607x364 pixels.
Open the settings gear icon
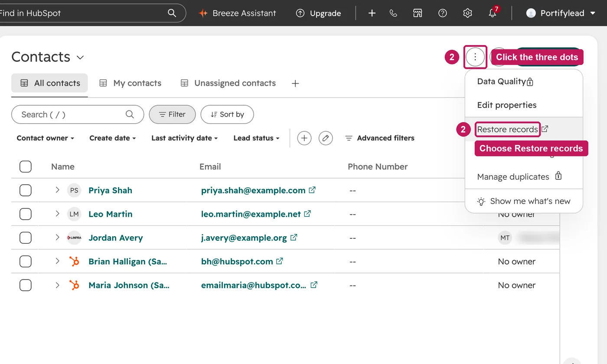point(467,13)
